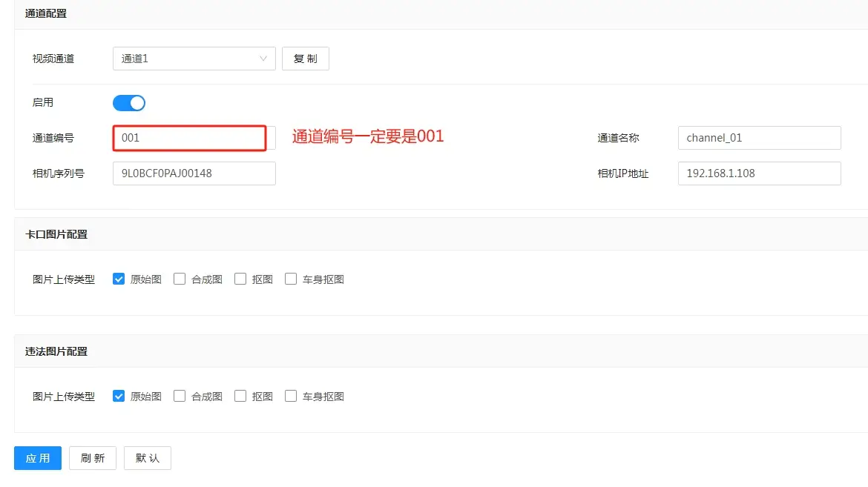The width and height of the screenshot is (868, 487).
Task: Tick 车身抠图 under 卡口图片配置
Action: tap(291, 279)
